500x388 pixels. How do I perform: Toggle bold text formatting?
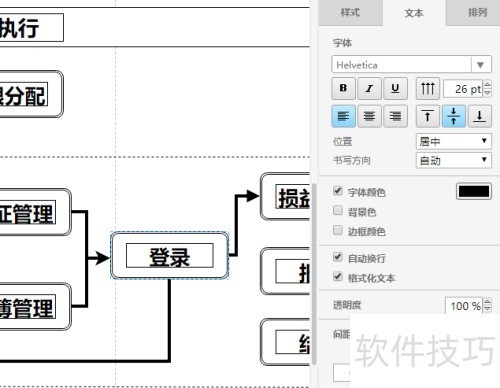[x=343, y=88]
